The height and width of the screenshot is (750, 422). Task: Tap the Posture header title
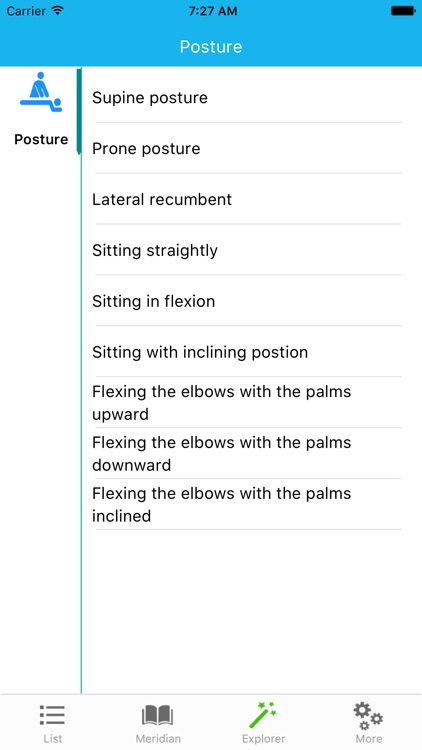211,46
